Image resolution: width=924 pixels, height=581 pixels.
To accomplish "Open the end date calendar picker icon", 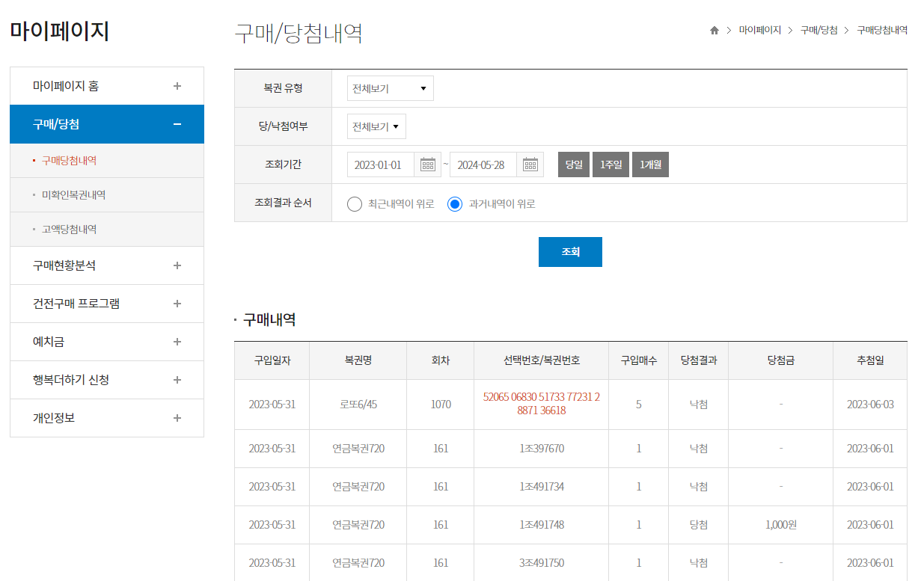I will (530, 165).
